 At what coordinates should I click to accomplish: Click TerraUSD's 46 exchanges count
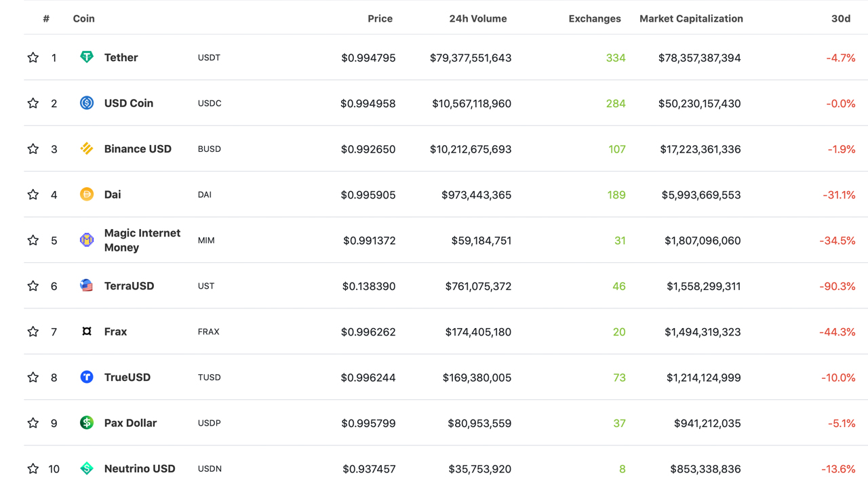tap(619, 286)
